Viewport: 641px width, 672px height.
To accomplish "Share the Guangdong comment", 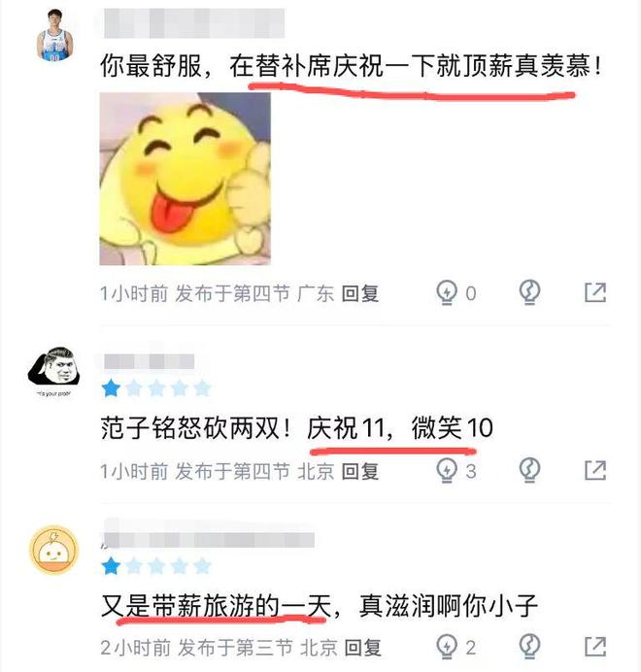I will (x=595, y=293).
